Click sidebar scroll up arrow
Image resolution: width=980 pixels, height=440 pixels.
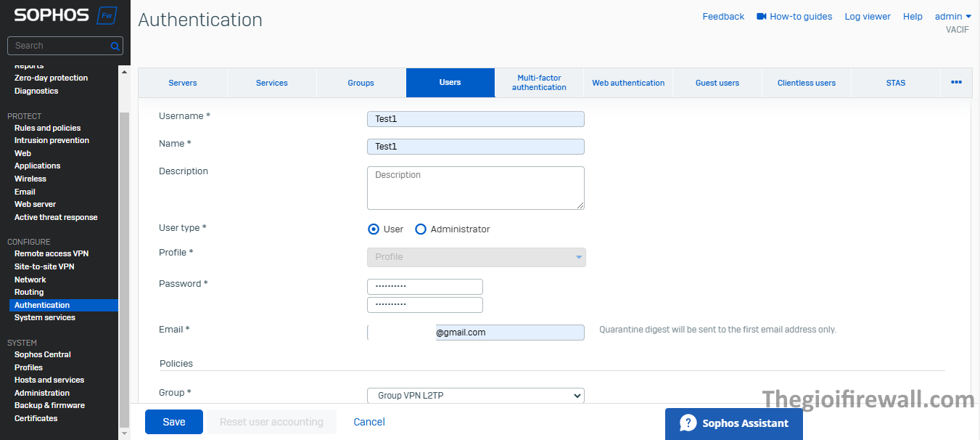(124, 72)
